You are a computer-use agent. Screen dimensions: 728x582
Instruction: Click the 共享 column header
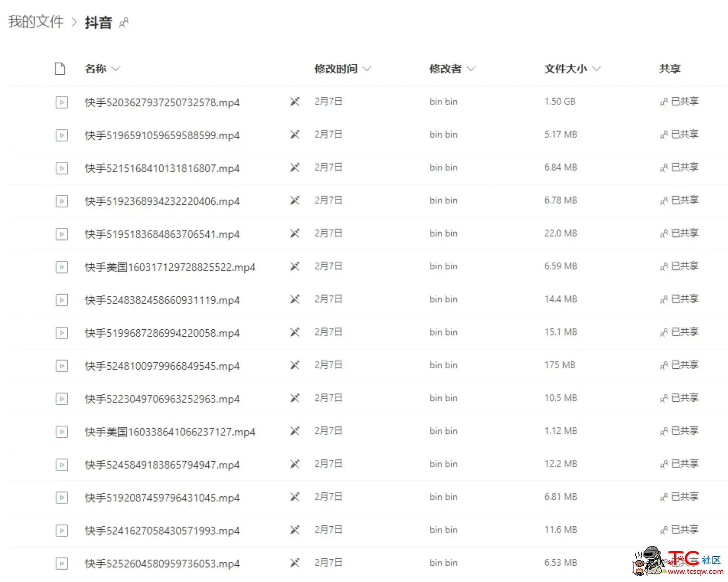[x=670, y=68]
